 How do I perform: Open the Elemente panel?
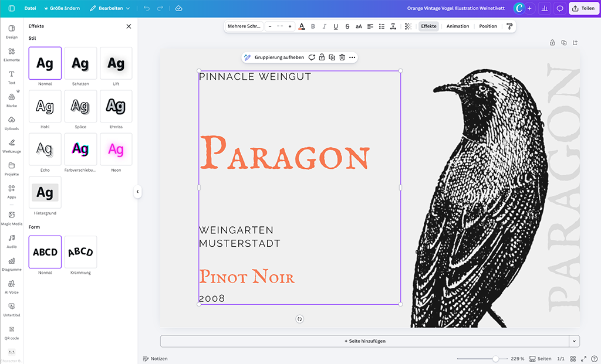12,55
